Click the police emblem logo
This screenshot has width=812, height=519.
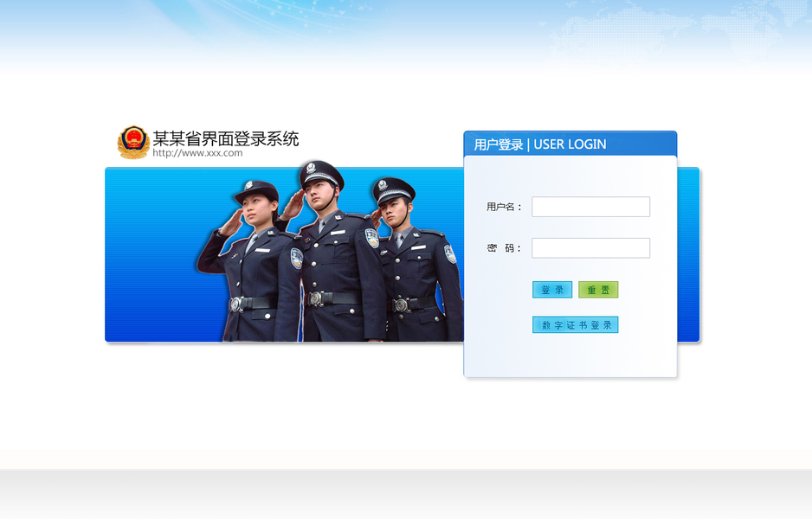pyautogui.click(x=133, y=143)
